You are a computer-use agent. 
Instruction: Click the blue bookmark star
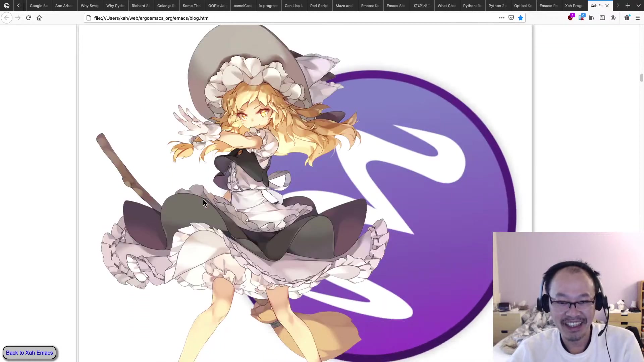521,18
